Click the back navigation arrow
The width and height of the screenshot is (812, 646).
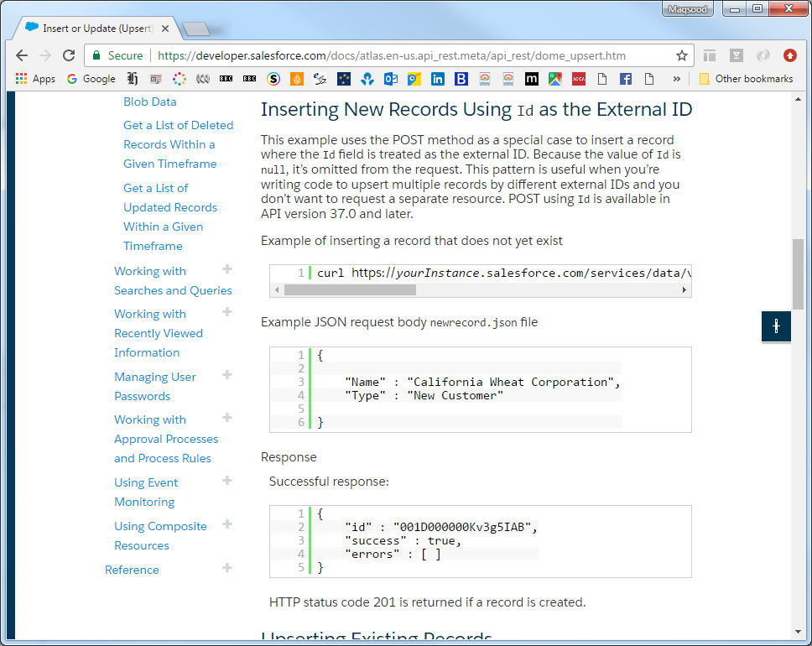21,55
